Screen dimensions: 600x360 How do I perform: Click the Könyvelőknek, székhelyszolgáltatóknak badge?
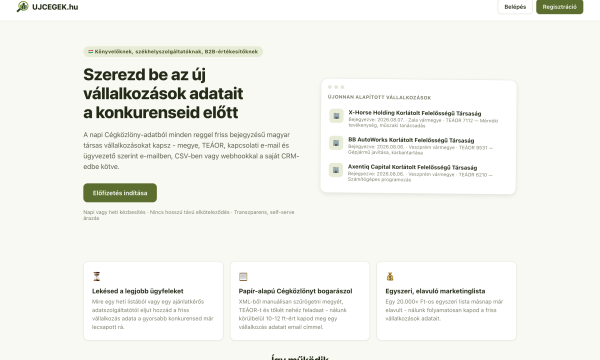[173, 52]
